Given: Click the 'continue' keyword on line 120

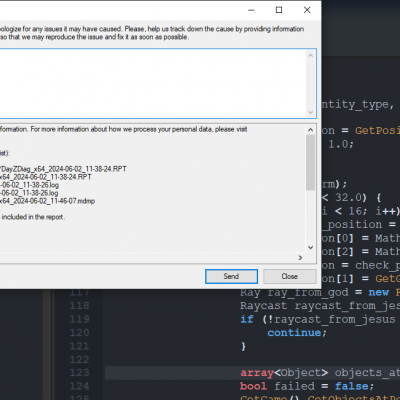Looking at the screenshot, I should pyautogui.click(x=294, y=333).
